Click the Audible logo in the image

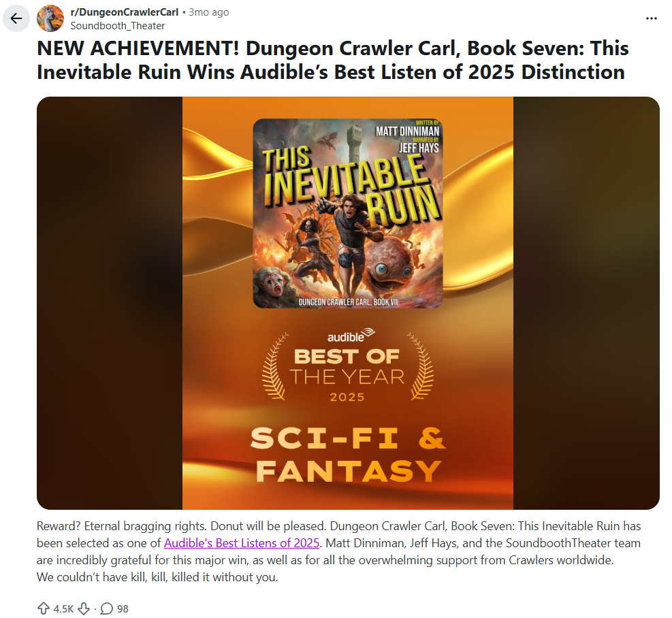pos(351,336)
